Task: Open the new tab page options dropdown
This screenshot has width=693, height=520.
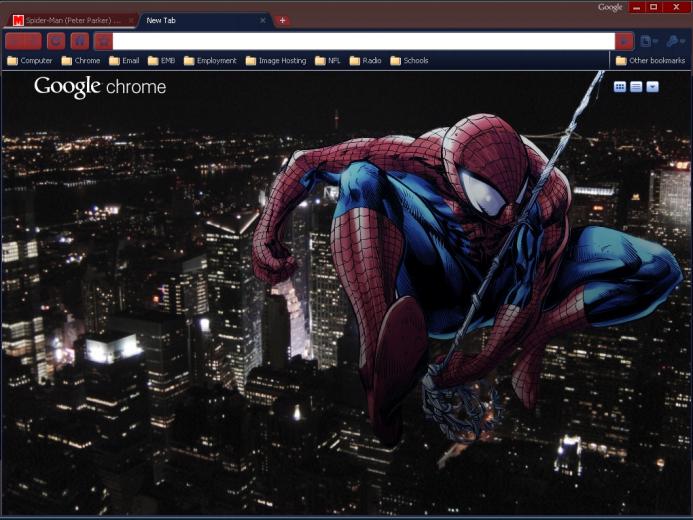Action: pyautogui.click(x=652, y=87)
